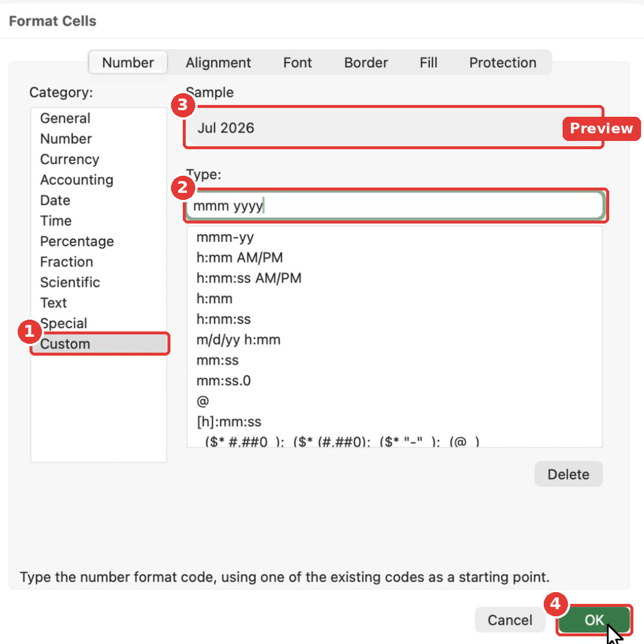Select the Scientific category
The width and height of the screenshot is (644, 644).
click(x=98, y=282)
